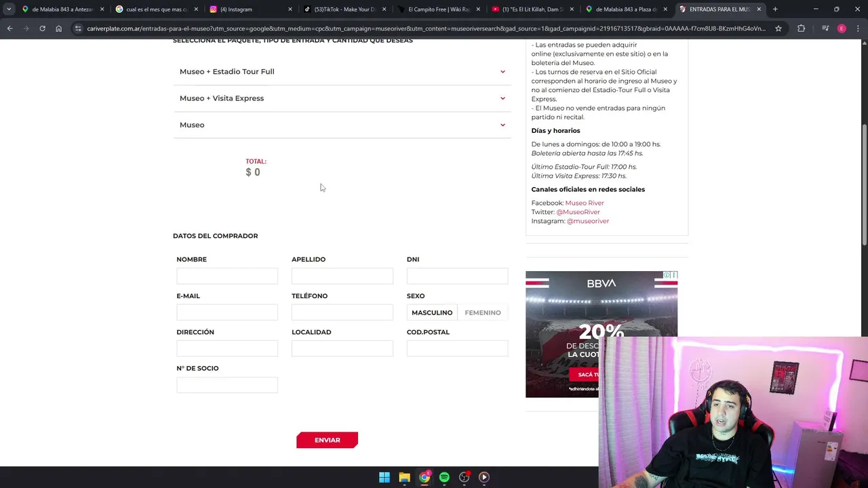Open Windows Start menu
The image size is (868, 488).
(x=384, y=477)
